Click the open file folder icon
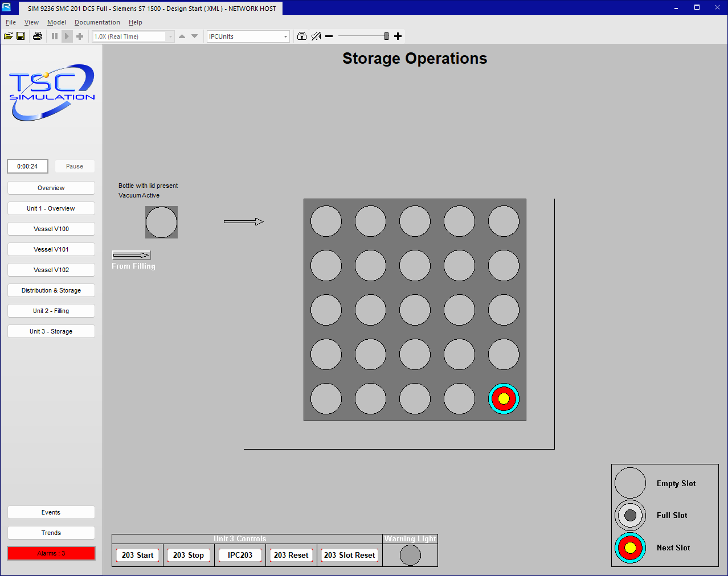 pyautogui.click(x=8, y=36)
